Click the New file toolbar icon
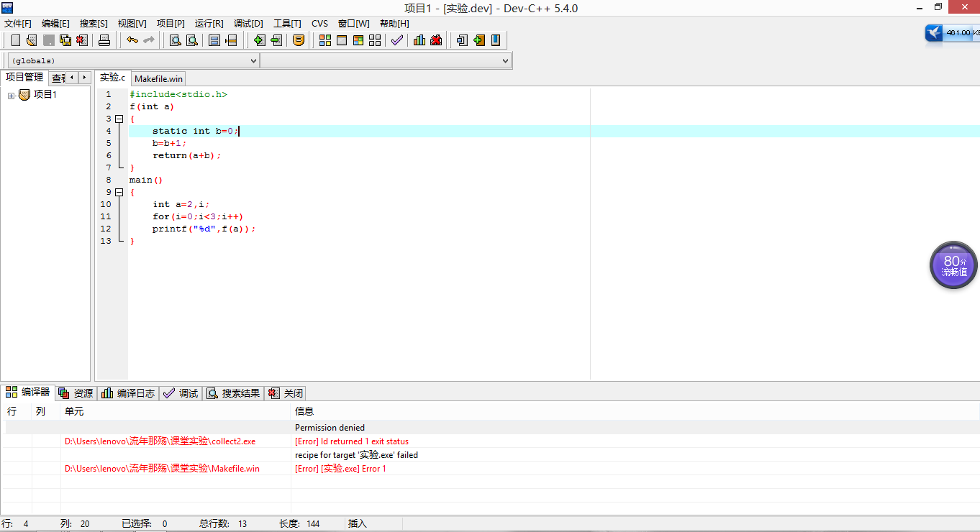 click(15, 40)
